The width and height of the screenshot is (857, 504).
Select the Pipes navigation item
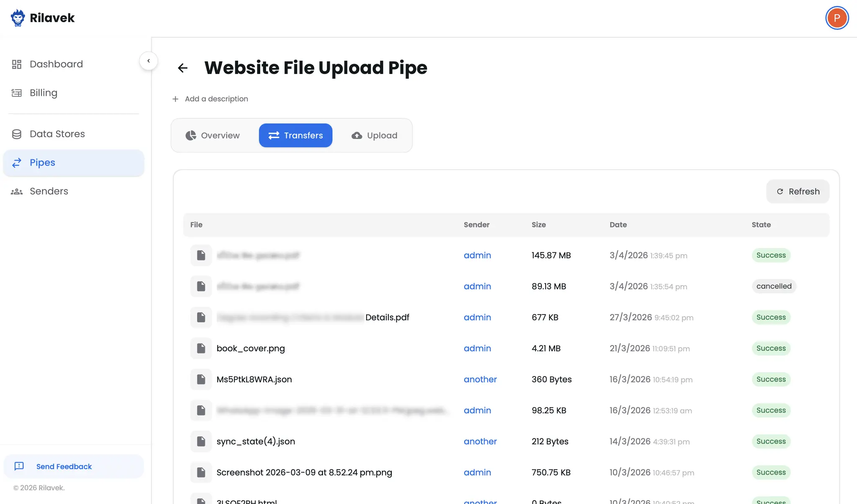point(73,163)
